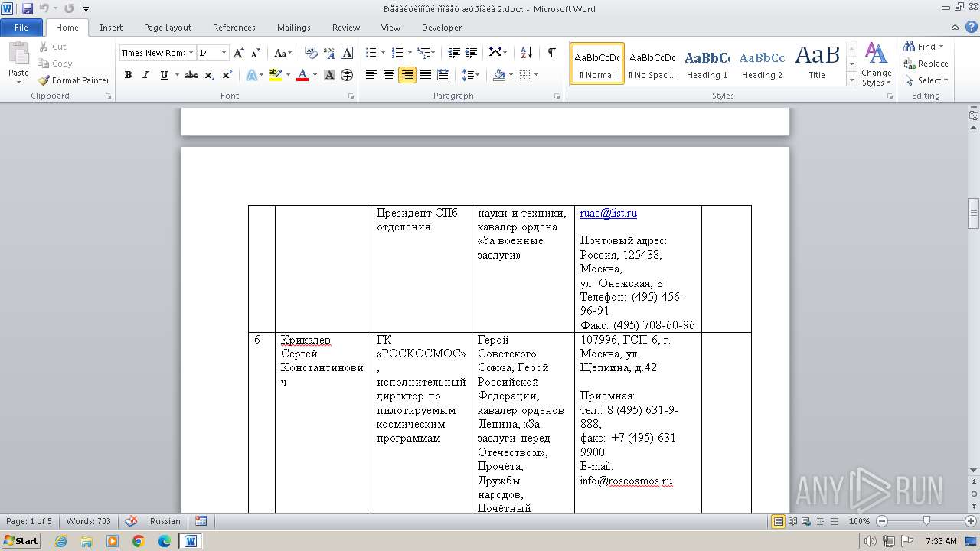Click the Replace button

click(926, 64)
